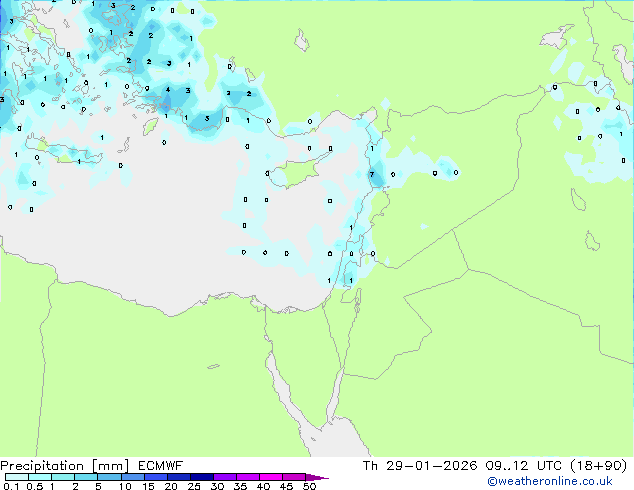
Task: Click the 0.1–0.5 mm legend color swatch
Action: [x=17, y=477]
